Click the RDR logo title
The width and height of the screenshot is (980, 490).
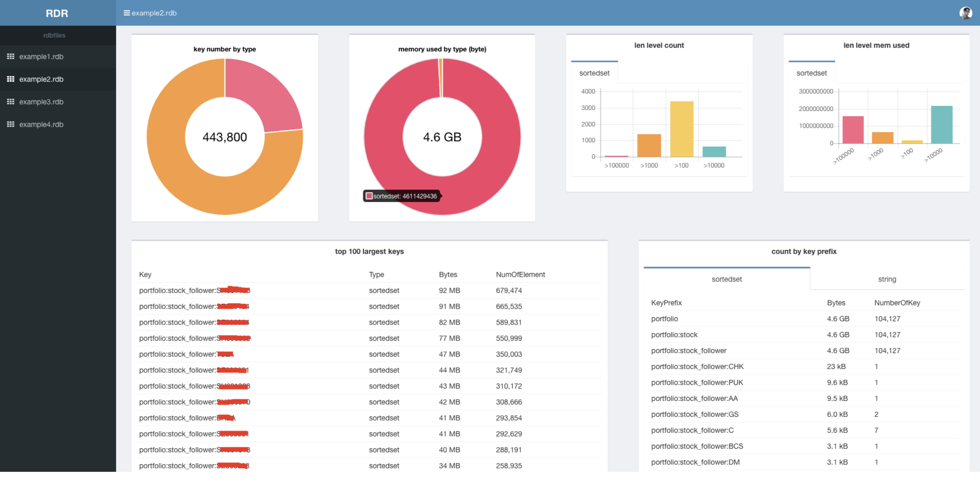[x=57, y=13]
